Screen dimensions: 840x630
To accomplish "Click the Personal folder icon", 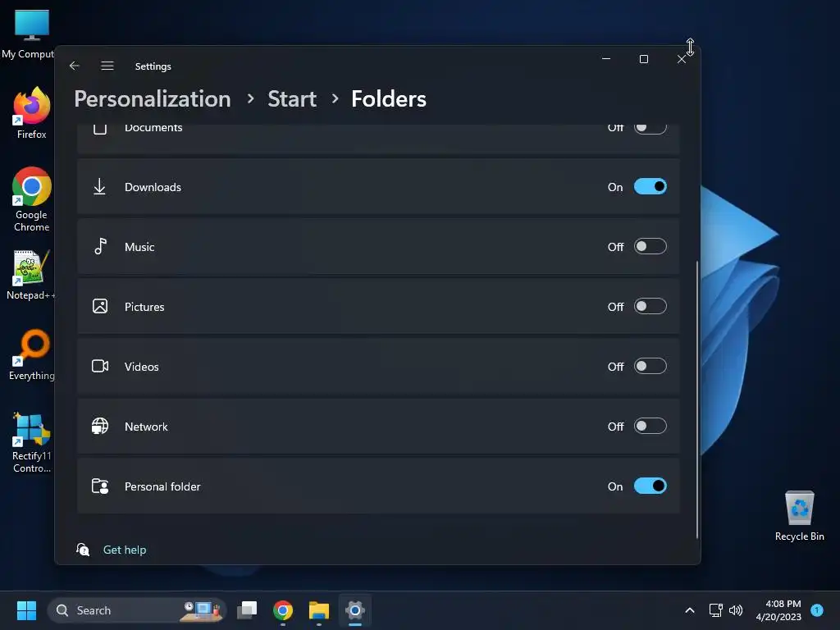I will point(100,486).
